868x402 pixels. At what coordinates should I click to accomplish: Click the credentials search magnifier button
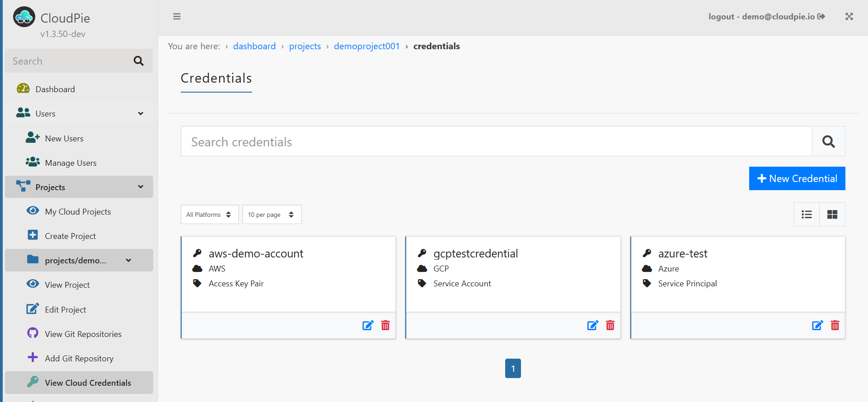(828, 141)
